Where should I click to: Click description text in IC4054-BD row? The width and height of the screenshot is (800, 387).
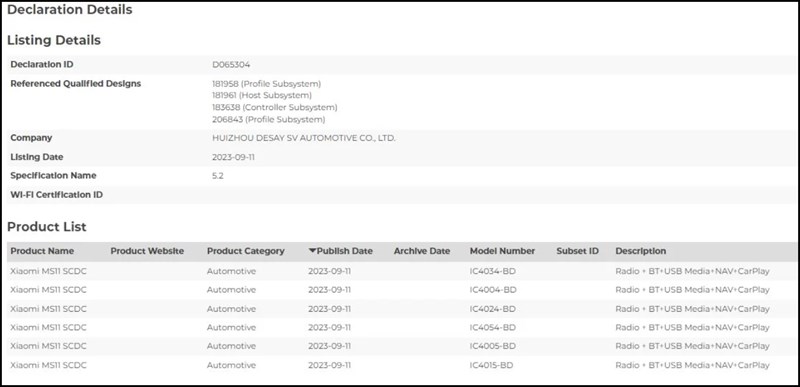tap(692, 327)
